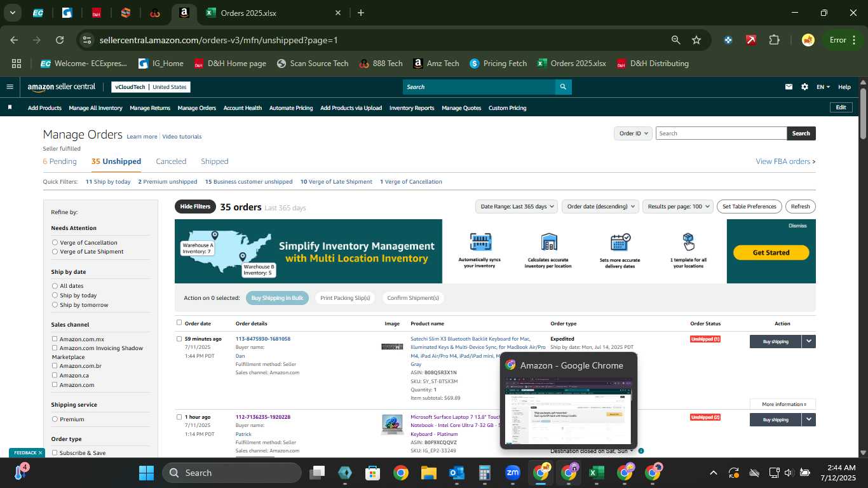Open Account Health in navigation bar
This screenshot has width=868, height=488.
click(x=242, y=108)
